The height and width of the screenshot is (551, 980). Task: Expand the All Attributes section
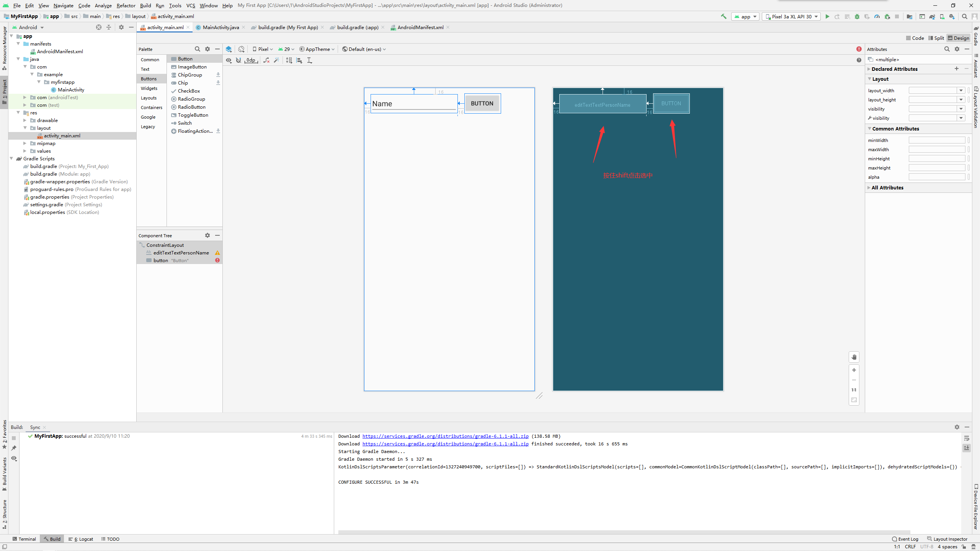click(887, 187)
